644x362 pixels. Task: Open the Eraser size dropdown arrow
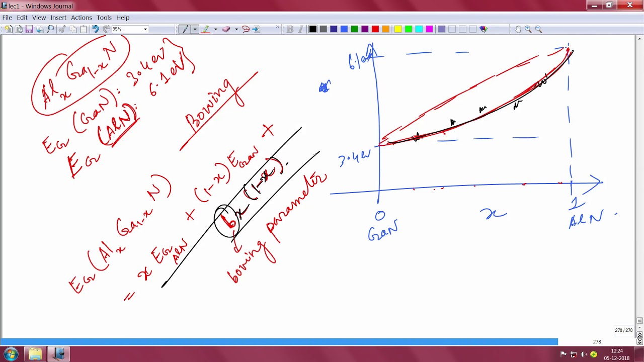(x=236, y=29)
